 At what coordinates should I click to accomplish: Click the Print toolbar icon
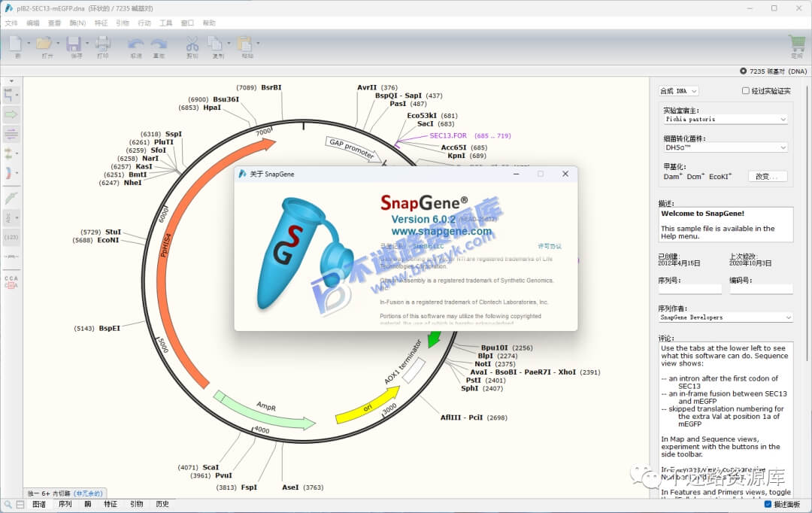pyautogui.click(x=102, y=44)
